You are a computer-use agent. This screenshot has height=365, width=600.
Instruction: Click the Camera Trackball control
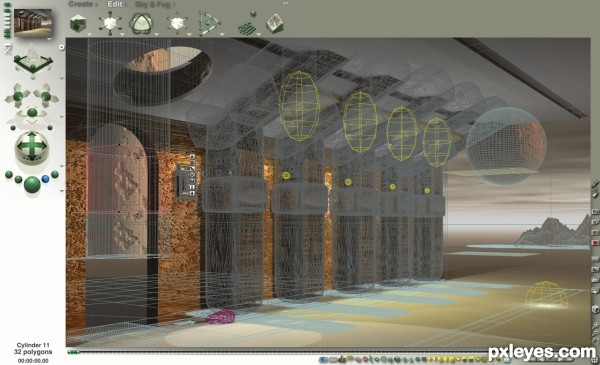(x=32, y=147)
